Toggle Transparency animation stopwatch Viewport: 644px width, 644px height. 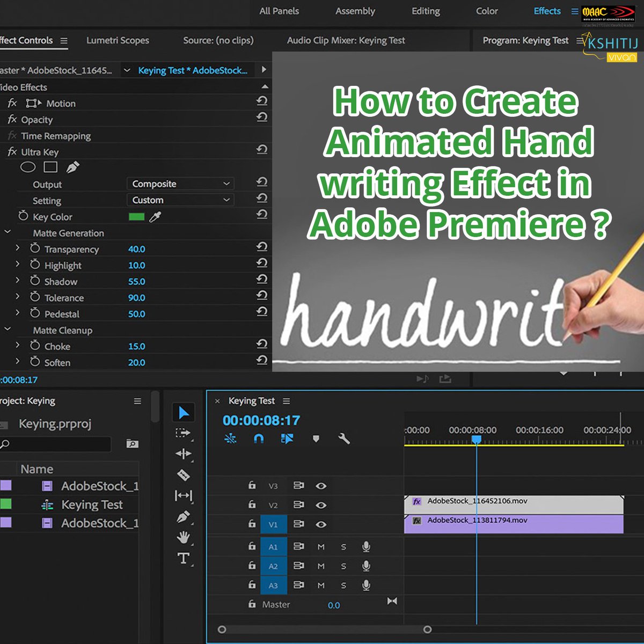click(35, 248)
